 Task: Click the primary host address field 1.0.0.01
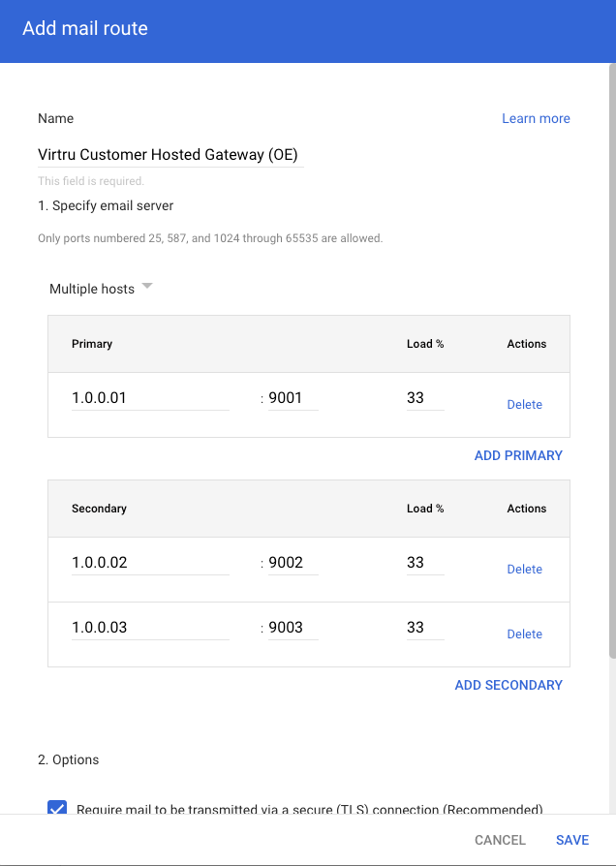point(150,396)
